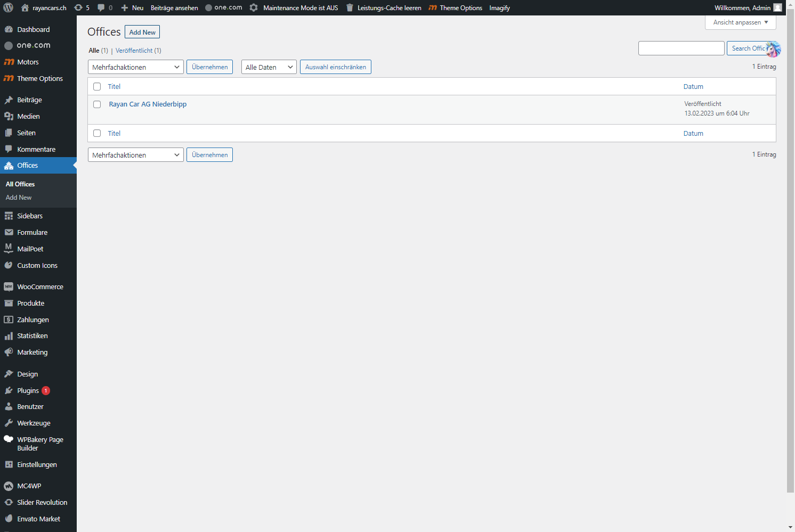Image resolution: width=795 pixels, height=532 pixels.
Task: Click Auswahl einschränken button
Action: [x=336, y=67]
